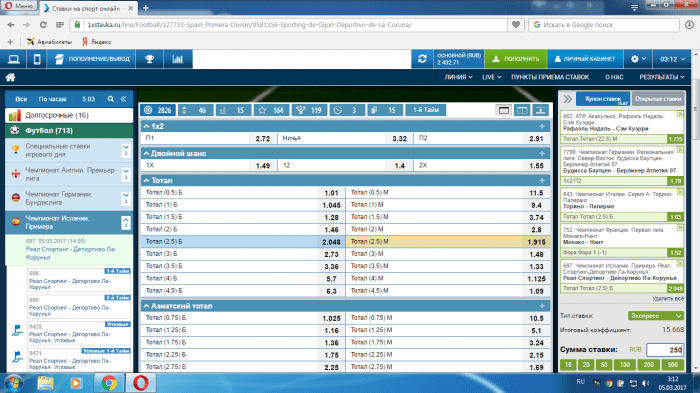Remove the Rafael Nadal bet from coupon

(x=680, y=115)
